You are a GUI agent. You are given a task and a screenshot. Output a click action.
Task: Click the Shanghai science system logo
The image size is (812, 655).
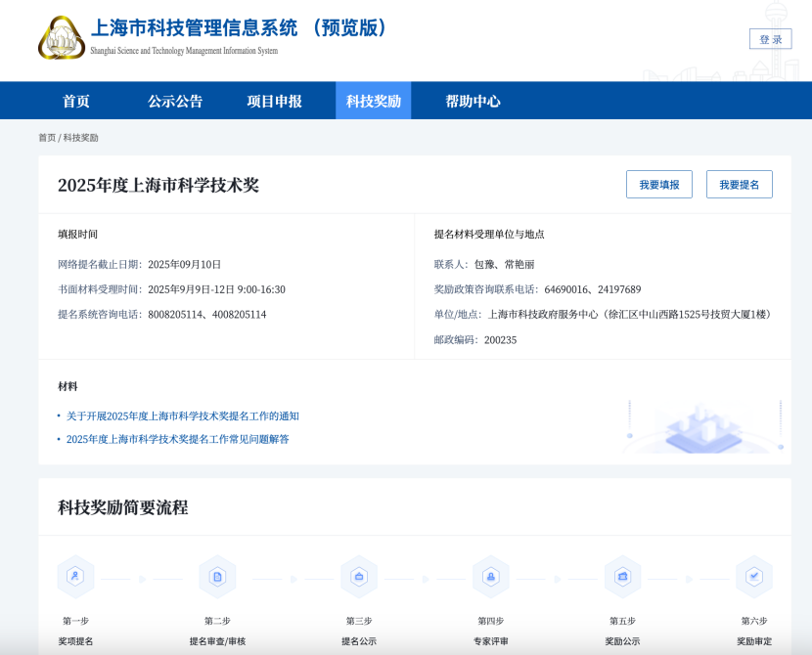[61, 38]
